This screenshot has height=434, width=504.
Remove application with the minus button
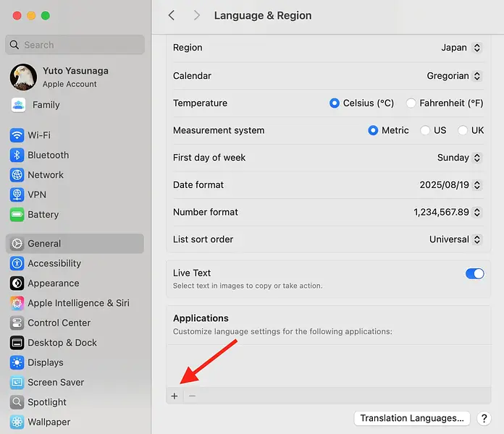192,396
